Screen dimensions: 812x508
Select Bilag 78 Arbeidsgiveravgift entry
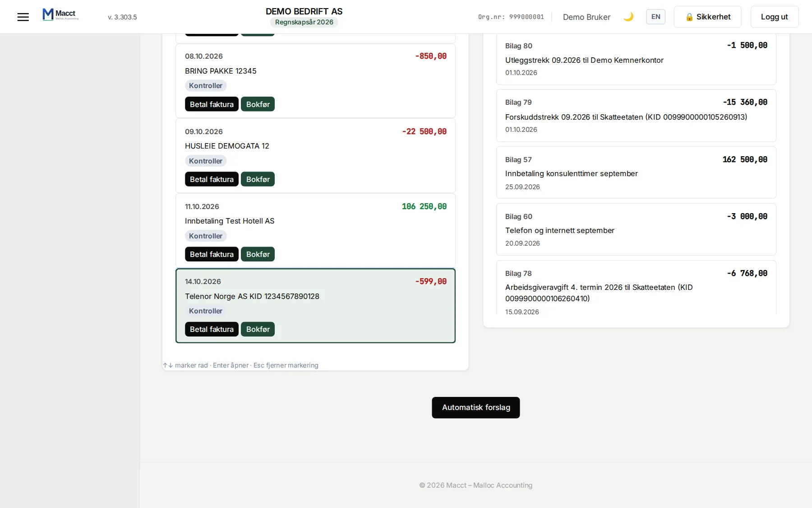pos(636,288)
